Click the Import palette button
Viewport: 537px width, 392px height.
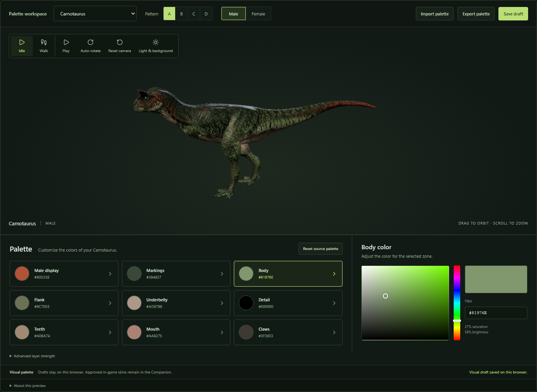click(x=435, y=14)
